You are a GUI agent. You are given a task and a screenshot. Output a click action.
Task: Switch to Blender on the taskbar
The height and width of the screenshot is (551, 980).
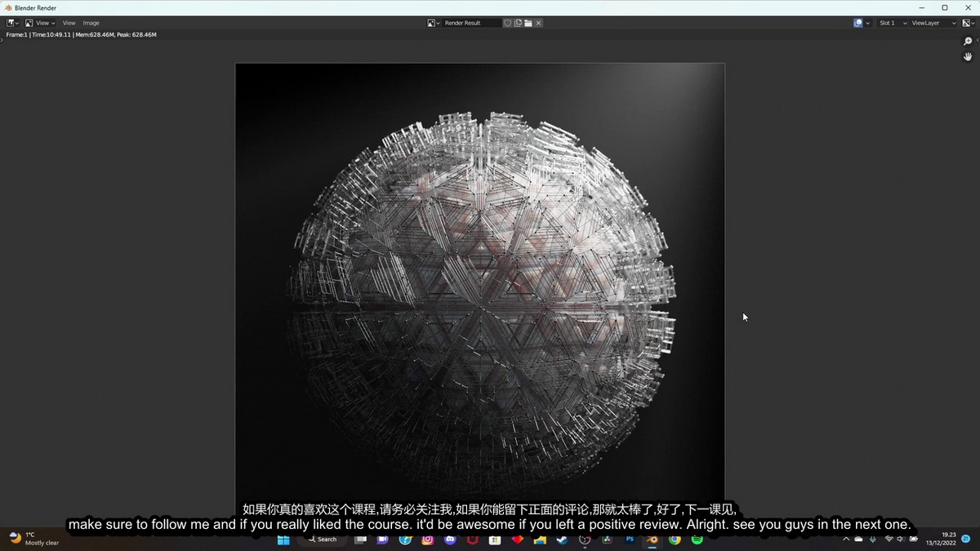pos(652,540)
